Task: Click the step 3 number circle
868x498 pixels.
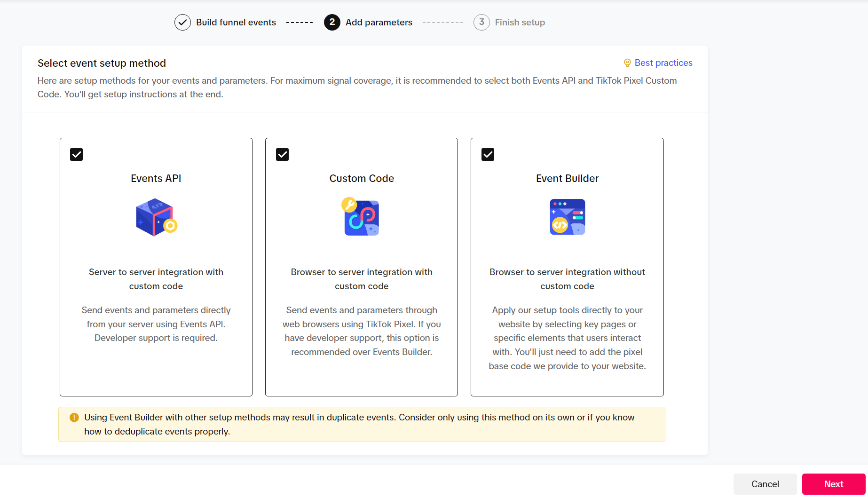Action: click(x=481, y=22)
